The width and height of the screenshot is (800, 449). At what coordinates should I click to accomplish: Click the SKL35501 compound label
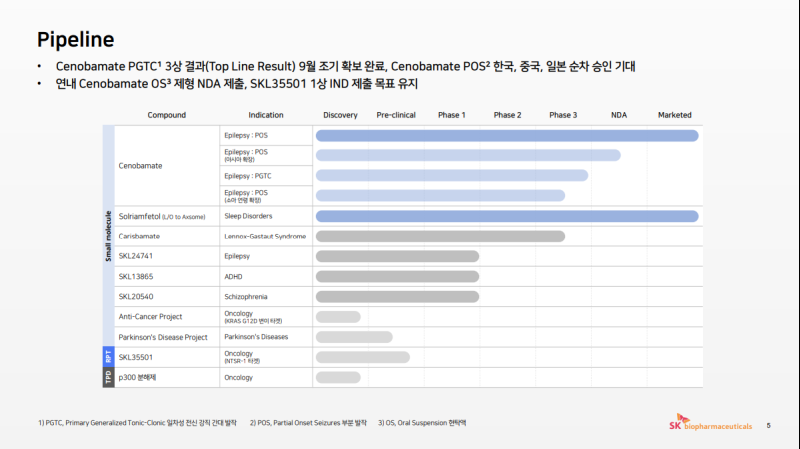click(x=136, y=357)
